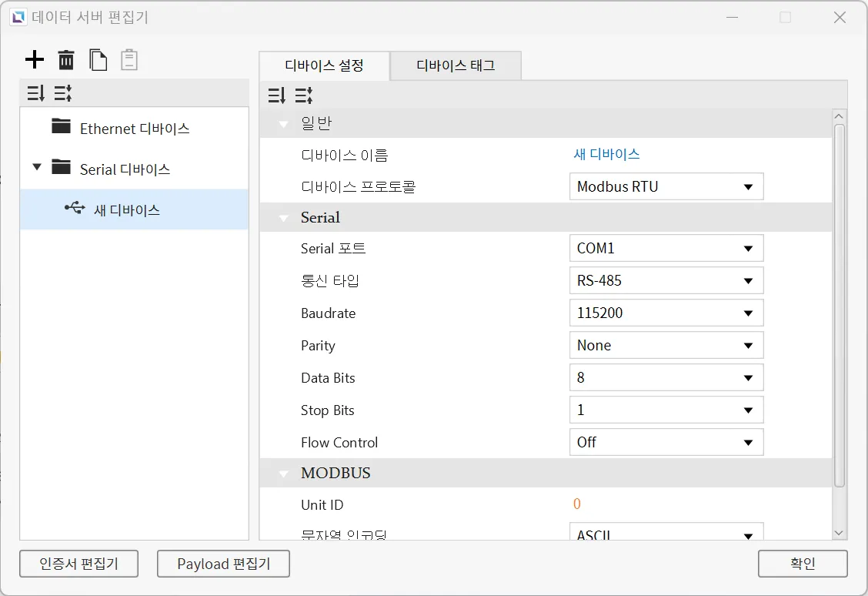Screen dimensions: 868x596
Task: Open the Baudrate dropdown showing 115200
Action: click(x=666, y=313)
